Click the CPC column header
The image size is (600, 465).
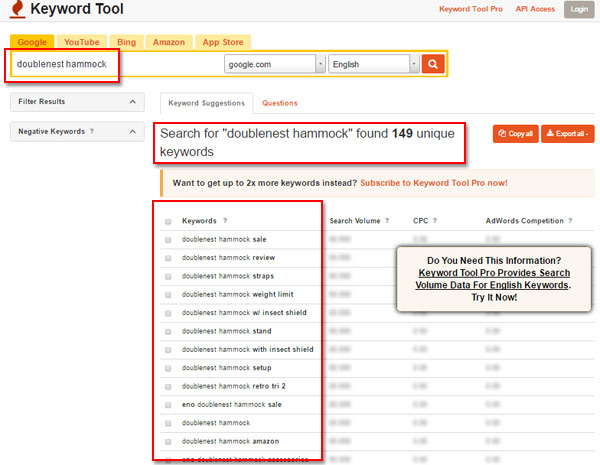[421, 221]
